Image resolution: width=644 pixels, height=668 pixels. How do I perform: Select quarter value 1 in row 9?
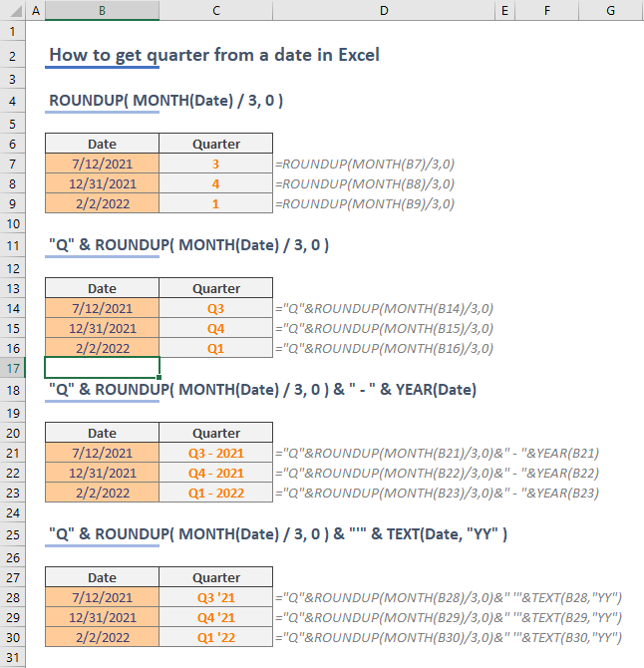216,203
